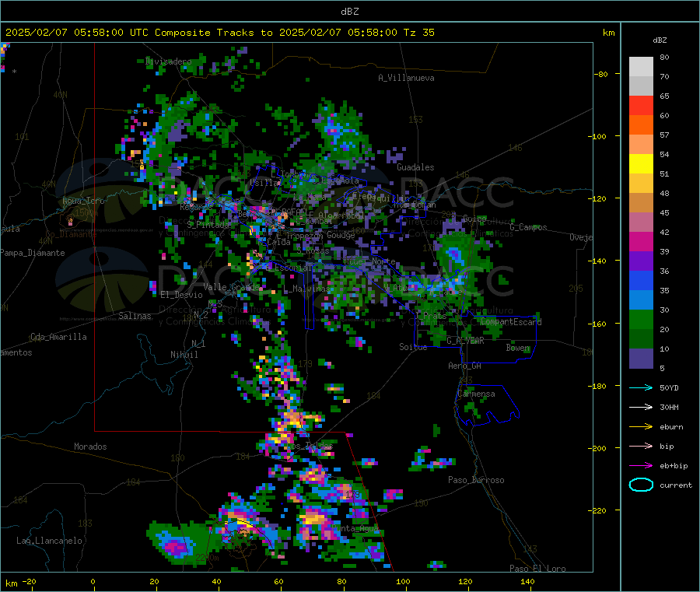The width and height of the screenshot is (700, 592).
Task: Click the Morados place label
Action: [90, 447]
